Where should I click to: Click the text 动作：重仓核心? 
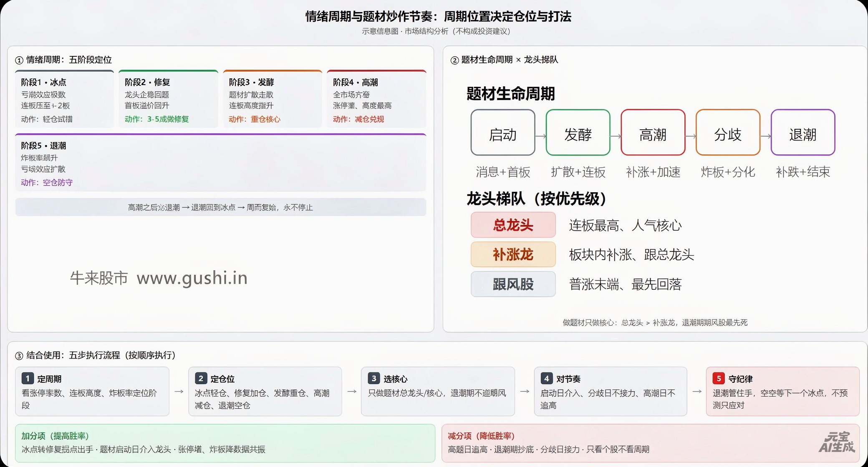click(255, 119)
